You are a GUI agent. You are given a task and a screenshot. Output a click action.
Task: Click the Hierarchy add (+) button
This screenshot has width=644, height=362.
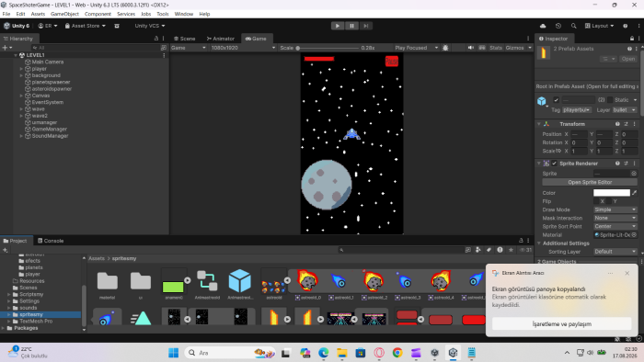click(5, 48)
